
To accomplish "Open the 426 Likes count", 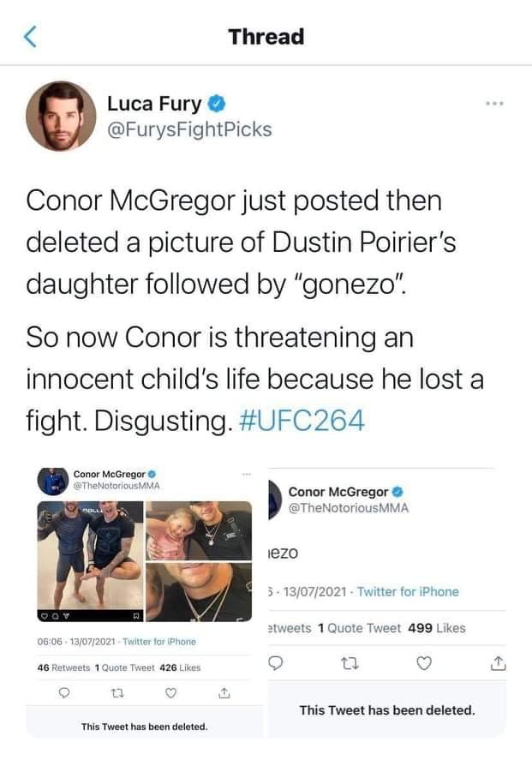I will [180, 667].
